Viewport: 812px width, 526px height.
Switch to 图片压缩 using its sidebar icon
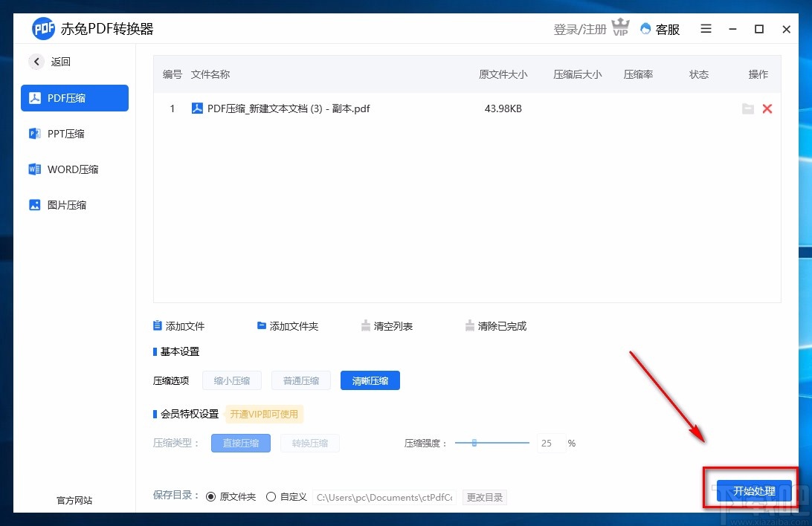(34, 205)
